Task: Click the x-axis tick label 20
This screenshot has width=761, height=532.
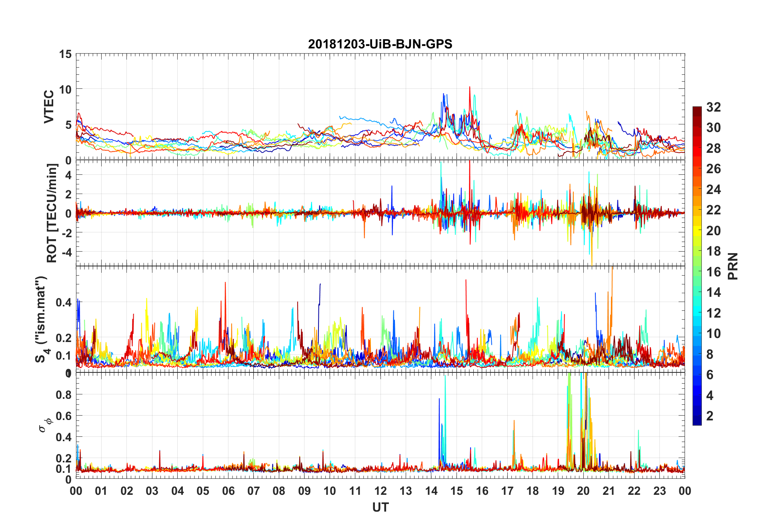Action: [x=583, y=491]
